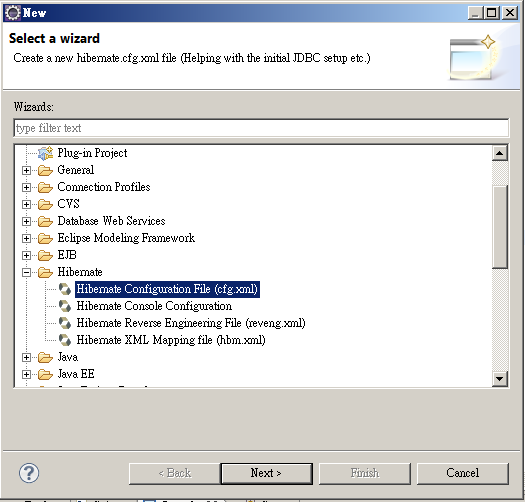Click the Cancel button
This screenshot has width=525, height=502.
coord(463,474)
